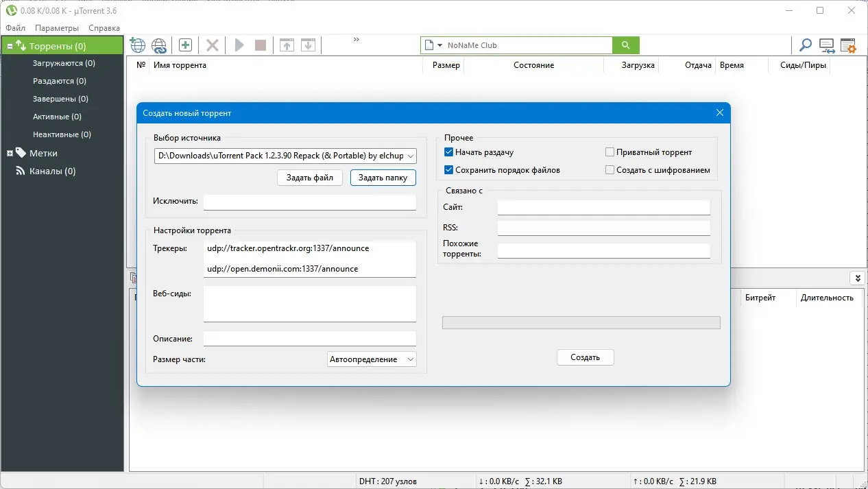Enable Приватный торрент option

(609, 152)
